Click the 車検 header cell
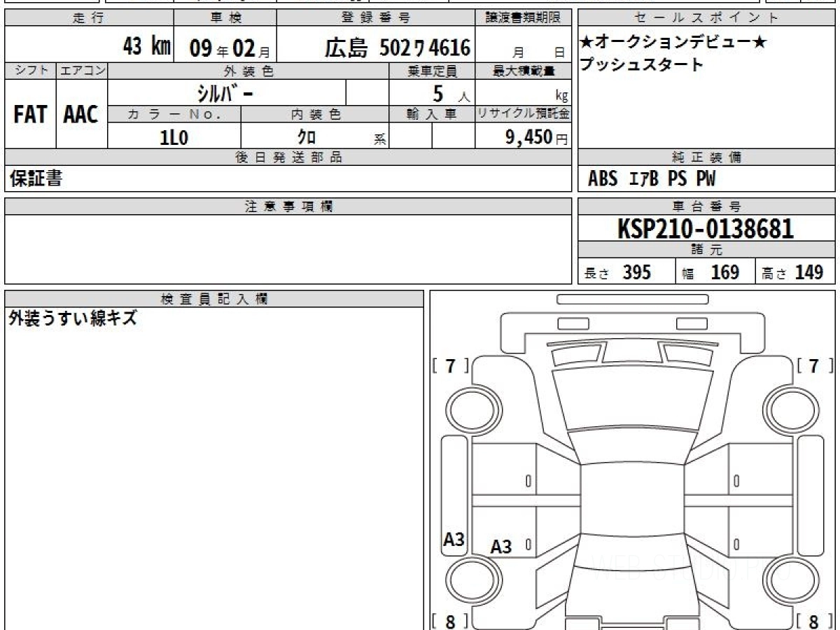This screenshot has width=840, height=630. click(x=225, y=18)
